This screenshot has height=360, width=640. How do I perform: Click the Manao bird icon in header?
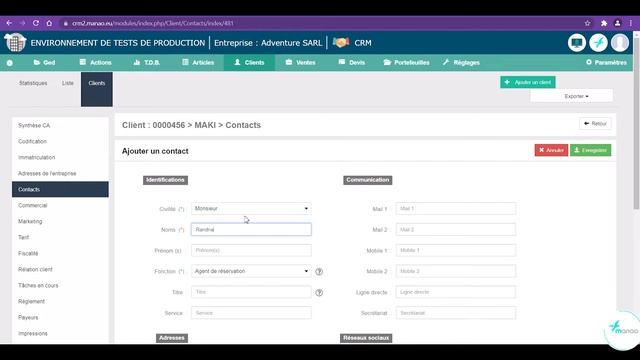click(598, 43)
